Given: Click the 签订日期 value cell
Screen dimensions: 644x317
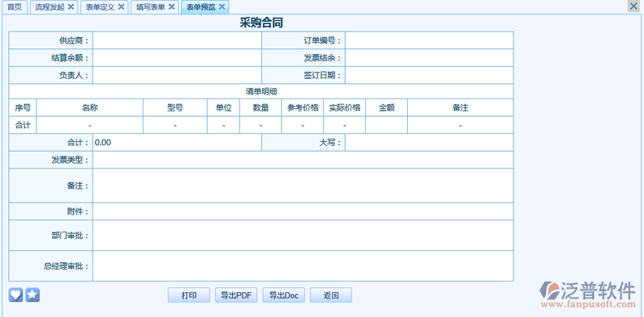Looking at the screenshot, I should tap(429, 75).
